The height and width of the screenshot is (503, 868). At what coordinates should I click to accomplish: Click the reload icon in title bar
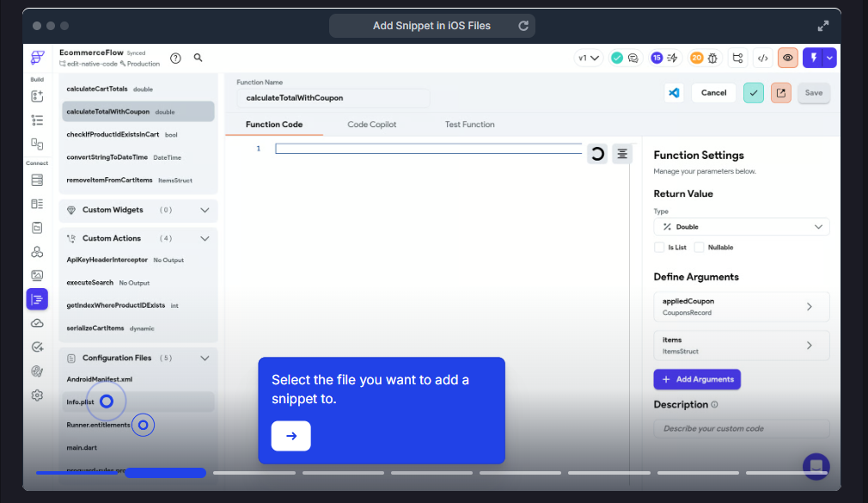[523, 26]
